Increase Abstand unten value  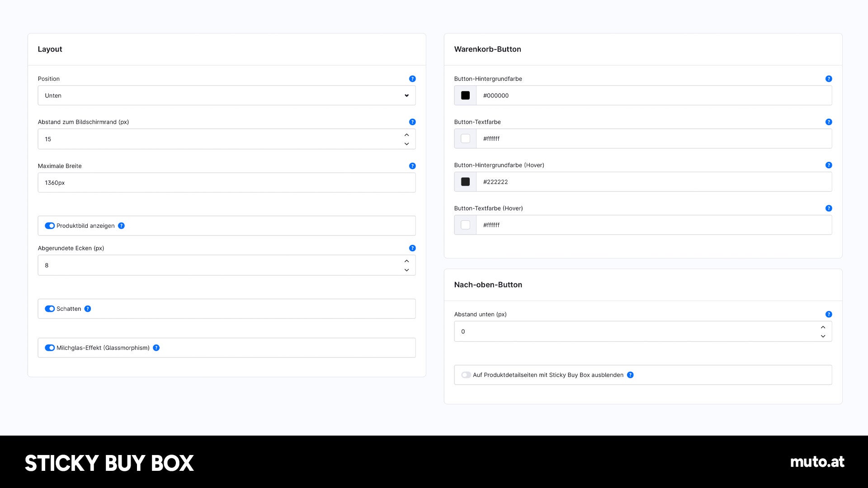(x=823, y=327)
